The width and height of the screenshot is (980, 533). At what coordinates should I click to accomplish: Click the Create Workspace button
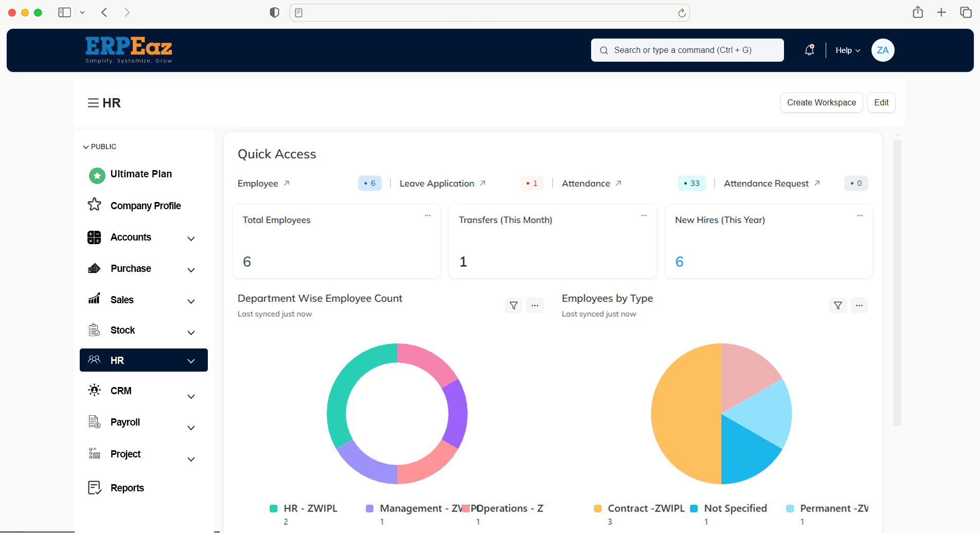(x=821, y=102)
